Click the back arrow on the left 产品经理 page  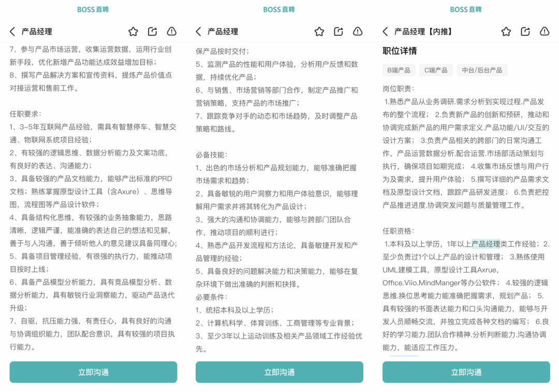click(11, 31)
